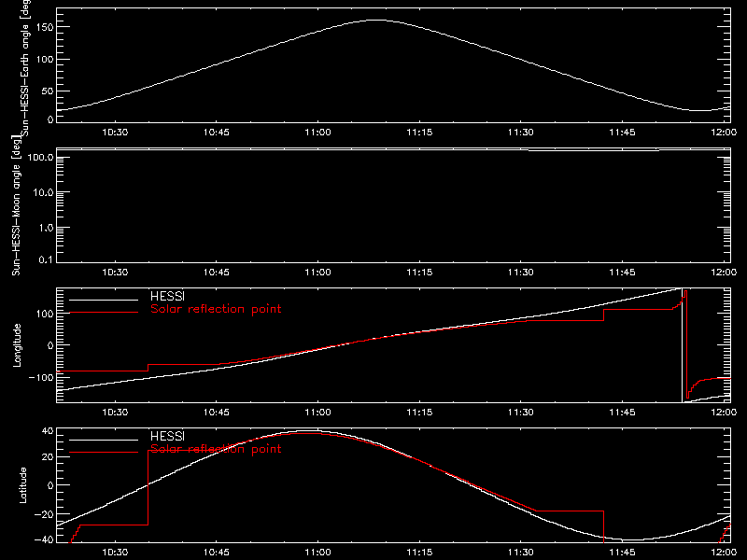Click '100.0' tick on Moon angle axis

40,157
